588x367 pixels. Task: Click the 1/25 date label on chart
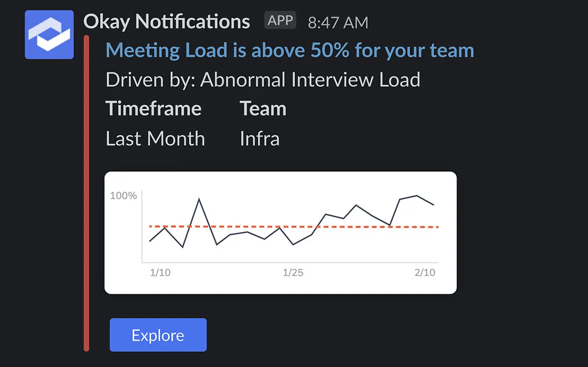click(x=293, y=273)
